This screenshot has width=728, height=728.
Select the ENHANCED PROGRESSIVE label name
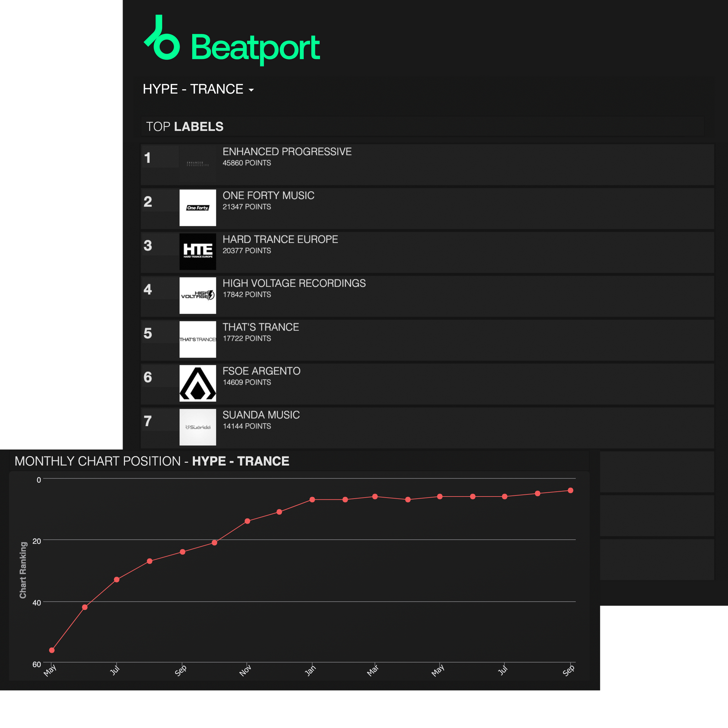pos(287,151)
